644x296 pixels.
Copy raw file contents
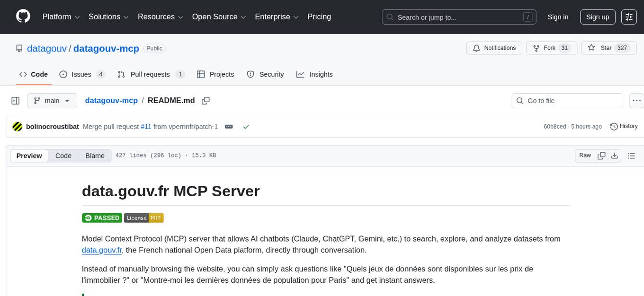(x=601, y=155)
